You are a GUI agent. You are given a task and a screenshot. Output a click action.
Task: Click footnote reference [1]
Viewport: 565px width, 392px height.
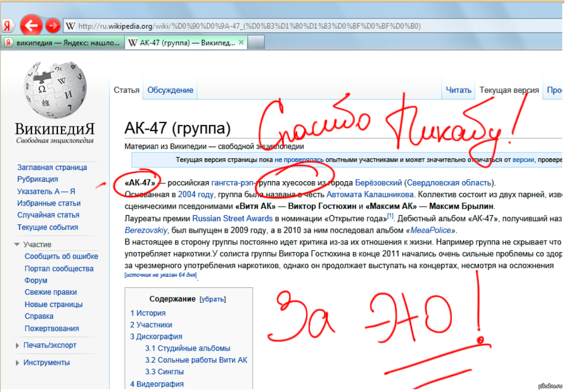tap(390, 216)
